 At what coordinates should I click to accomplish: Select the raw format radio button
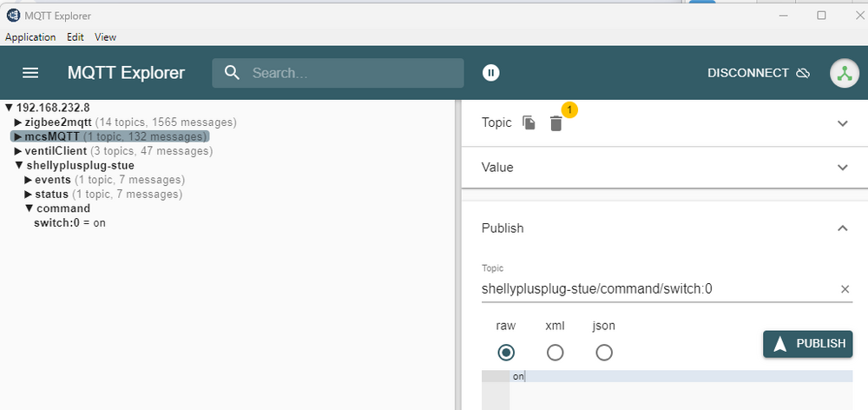pos(506,352)
